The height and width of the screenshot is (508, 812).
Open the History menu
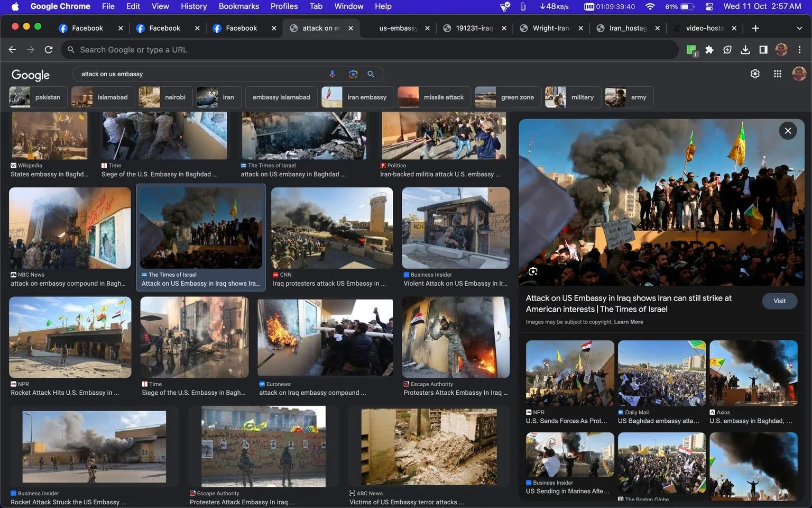point(194,6)
